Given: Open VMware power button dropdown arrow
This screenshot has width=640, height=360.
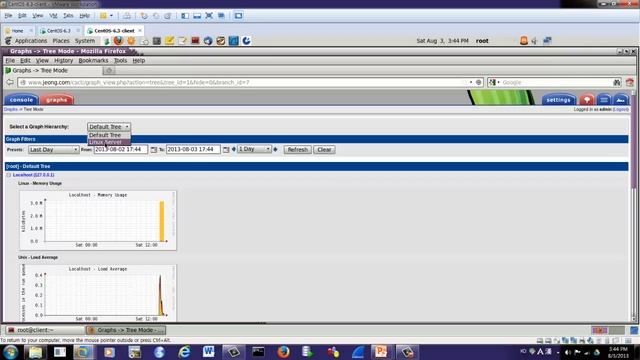Looking at the screenshot, I should pos(111,16).
